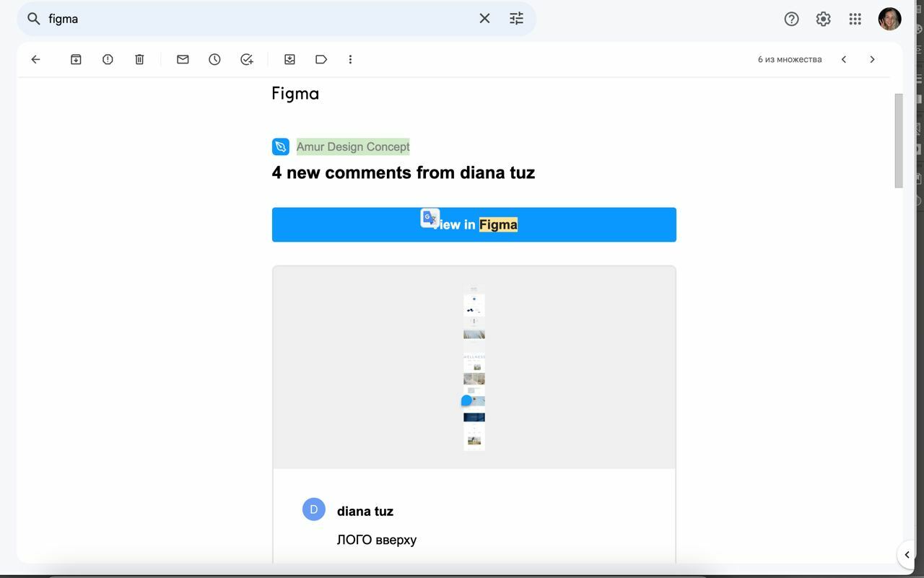
Task: Open Amur Design Concept link
Action: pos(353,146)
